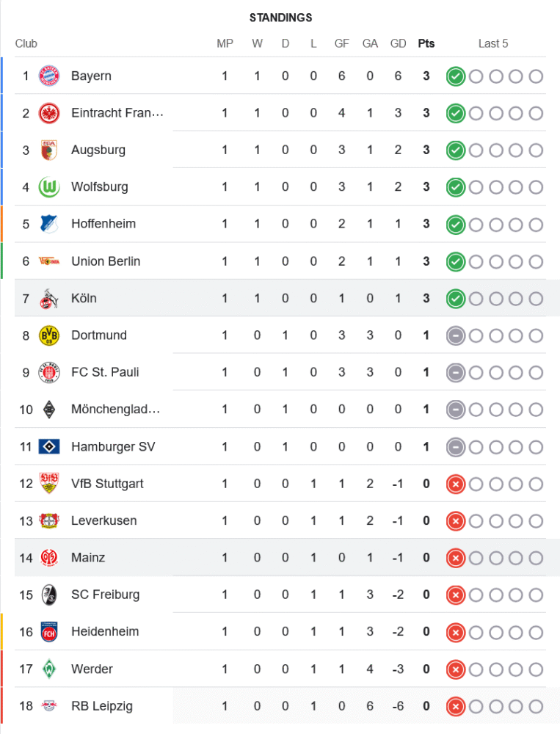Select the Mainz row team name
560x734 pixels.
point(88,558)
